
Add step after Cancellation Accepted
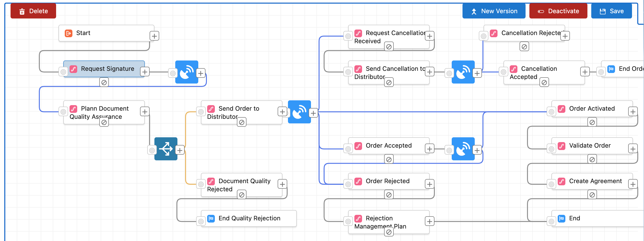tap(585, 72)
